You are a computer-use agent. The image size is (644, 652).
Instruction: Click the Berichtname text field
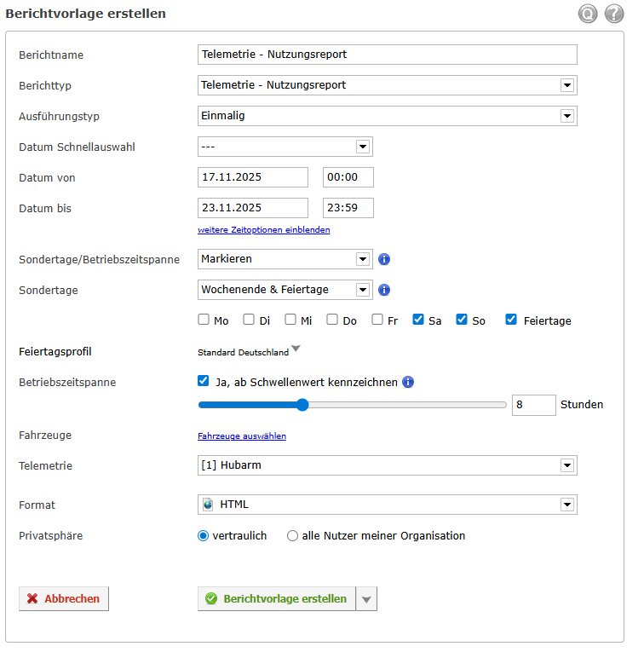pos(387,55)
